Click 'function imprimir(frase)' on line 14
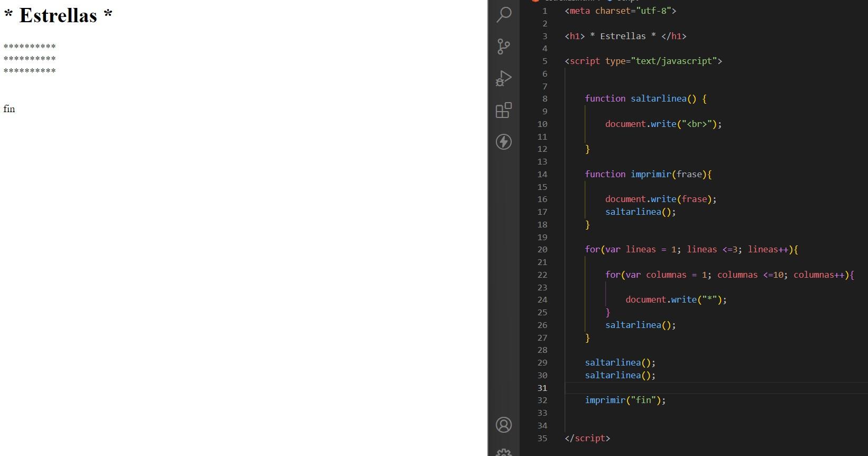The height and width of the screenshot is (456, 868). click(648, 174)
